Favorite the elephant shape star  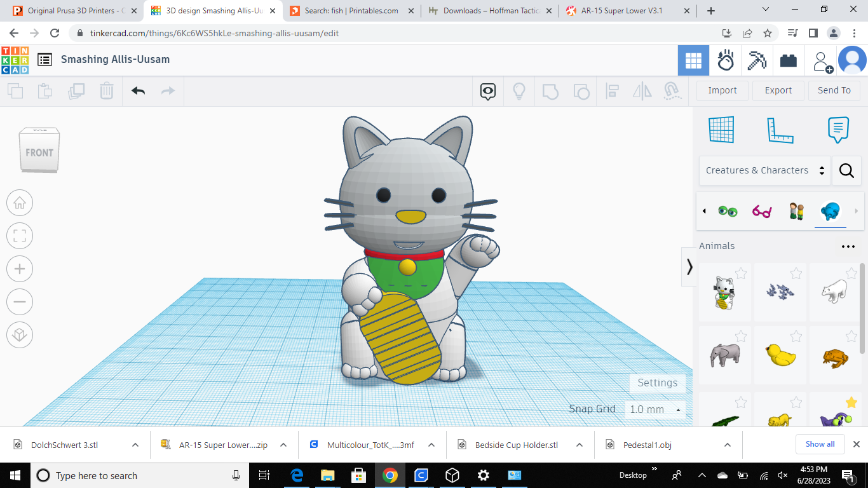click(x=741, y=336)
